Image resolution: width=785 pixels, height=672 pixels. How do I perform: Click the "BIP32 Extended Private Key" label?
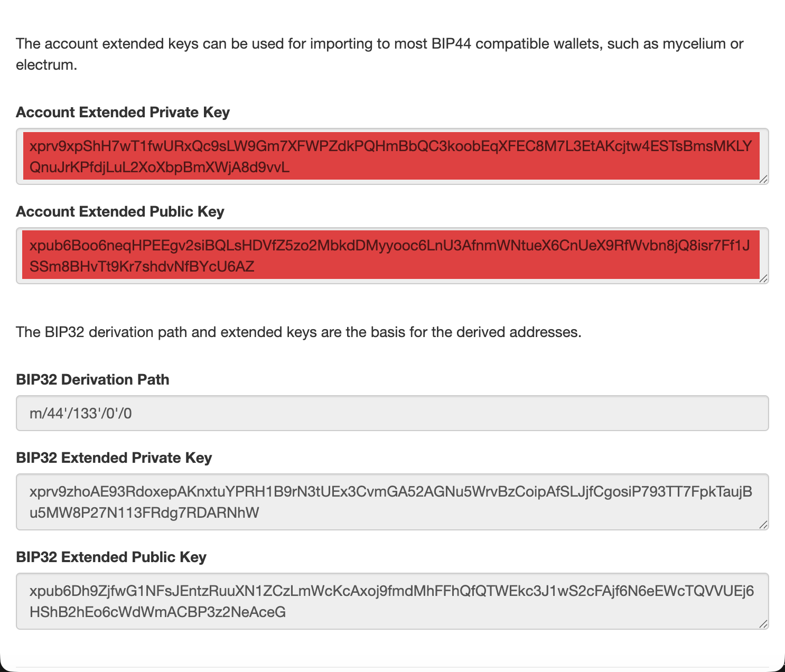click(114, 458)
